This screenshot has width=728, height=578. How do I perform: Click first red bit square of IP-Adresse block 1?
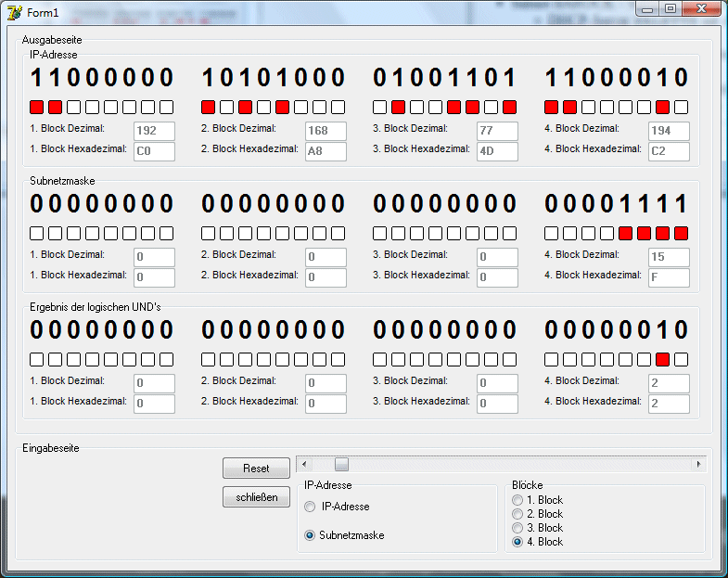tap(37, 108)
